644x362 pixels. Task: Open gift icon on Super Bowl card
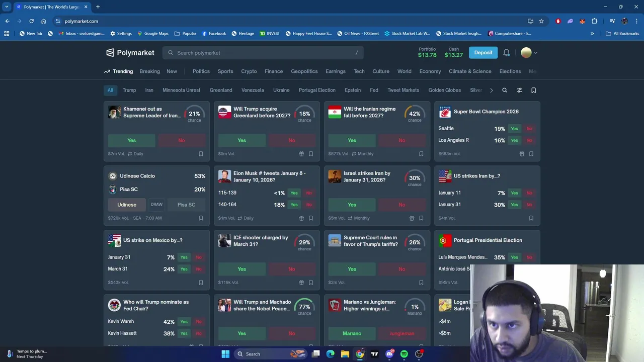522,154
